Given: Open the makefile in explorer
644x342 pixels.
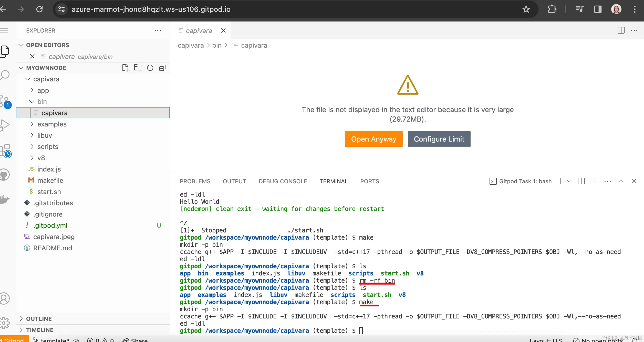Looking at the screenshot, I should click(50, 180).
